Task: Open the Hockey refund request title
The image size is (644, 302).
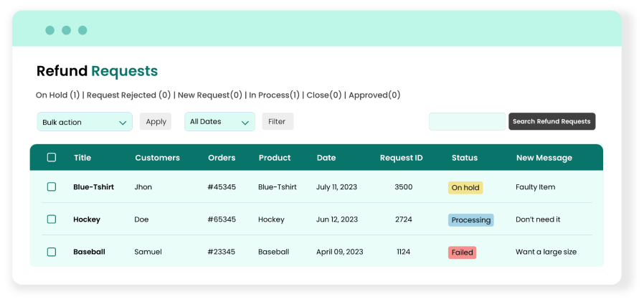Action: tap(87, 220)
